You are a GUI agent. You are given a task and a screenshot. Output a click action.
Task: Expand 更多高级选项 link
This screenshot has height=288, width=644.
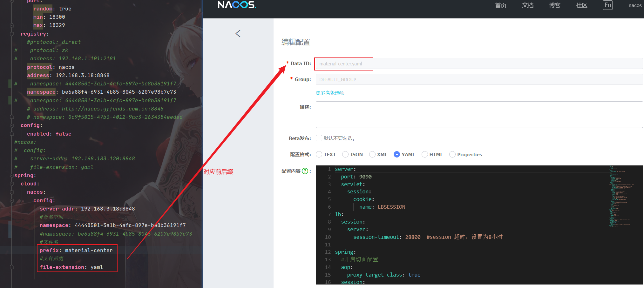click(x=330, y=93)
